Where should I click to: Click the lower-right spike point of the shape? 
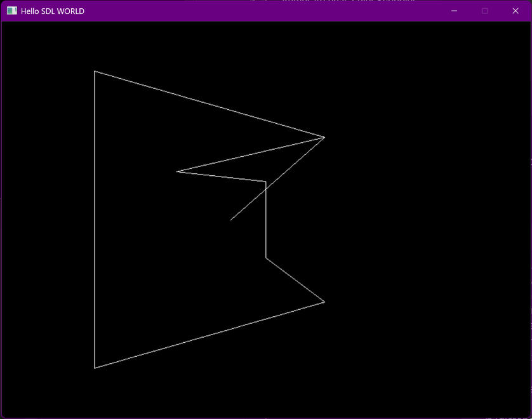324,303
